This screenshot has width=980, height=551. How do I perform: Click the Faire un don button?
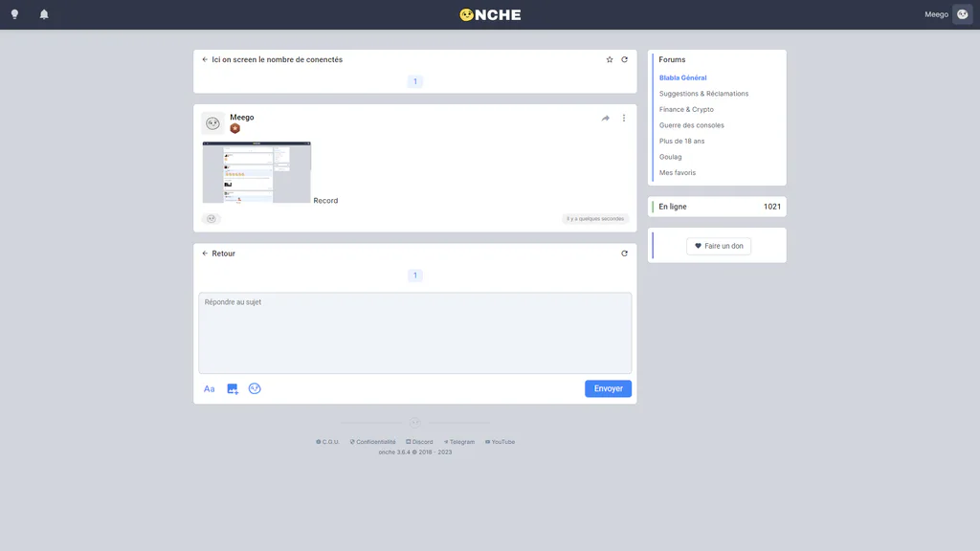[719, 246]
